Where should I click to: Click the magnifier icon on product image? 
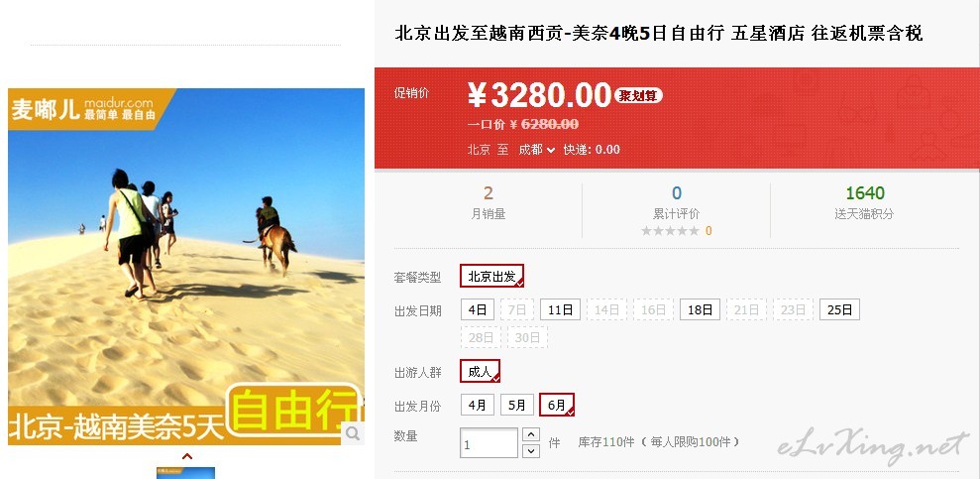click(353, 433)
